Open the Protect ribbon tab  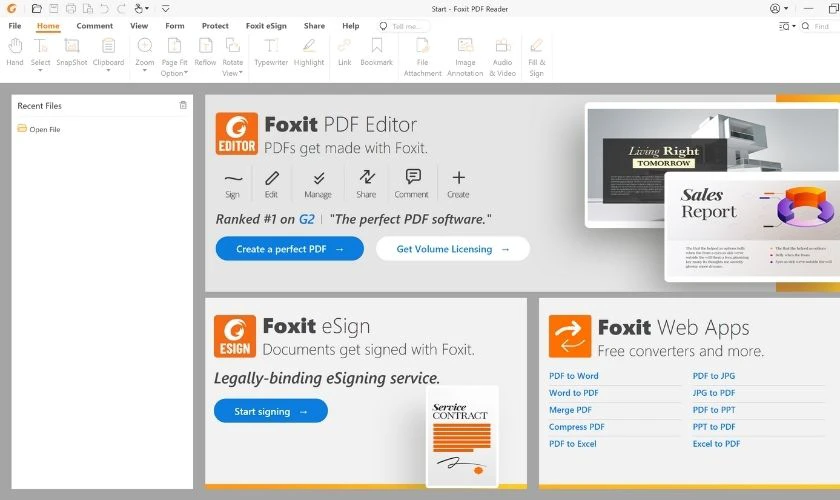(215, 26)
